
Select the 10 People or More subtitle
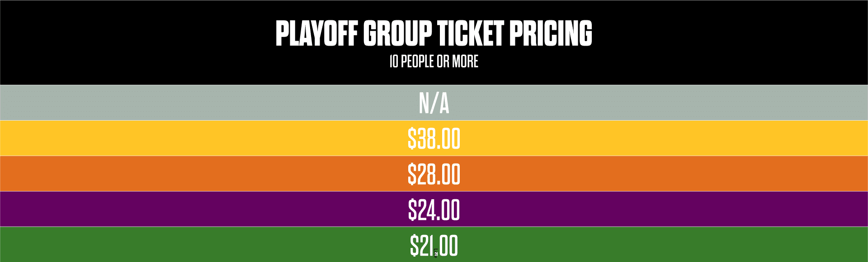[434, 61]
